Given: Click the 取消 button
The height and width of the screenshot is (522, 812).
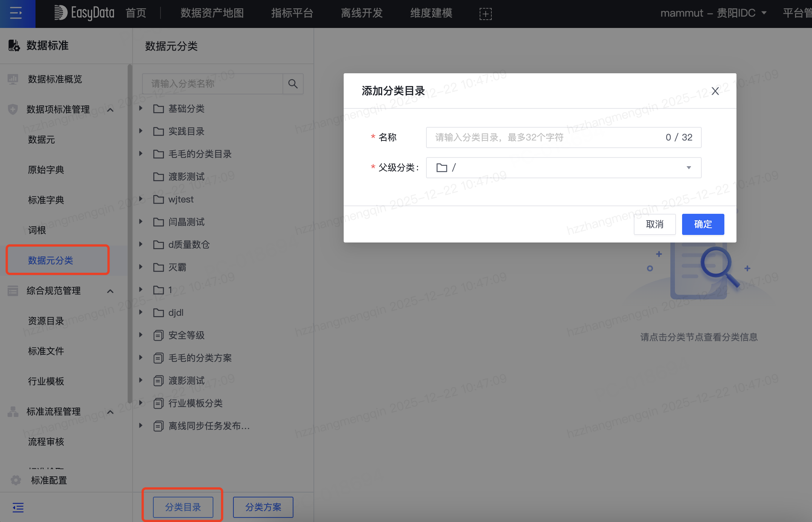Looking at the screenshot, I should pyautogui.click(x=655, y=224).
